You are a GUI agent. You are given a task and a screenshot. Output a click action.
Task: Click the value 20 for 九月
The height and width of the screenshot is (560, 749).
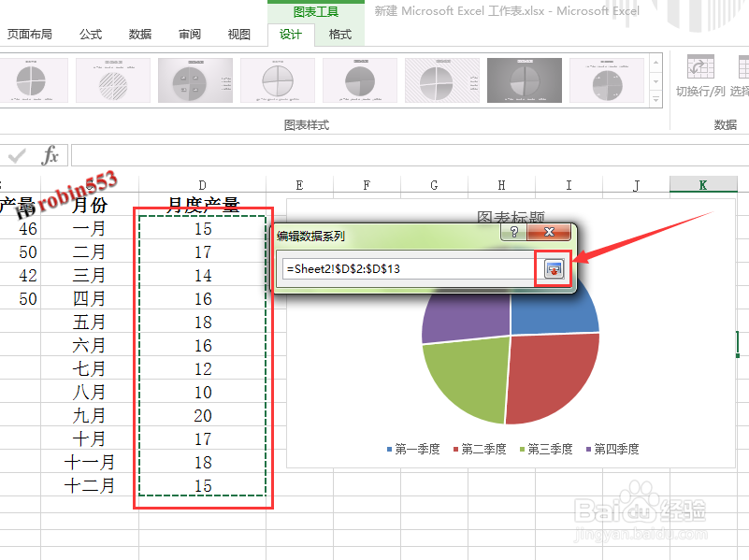tap(203, 416)
